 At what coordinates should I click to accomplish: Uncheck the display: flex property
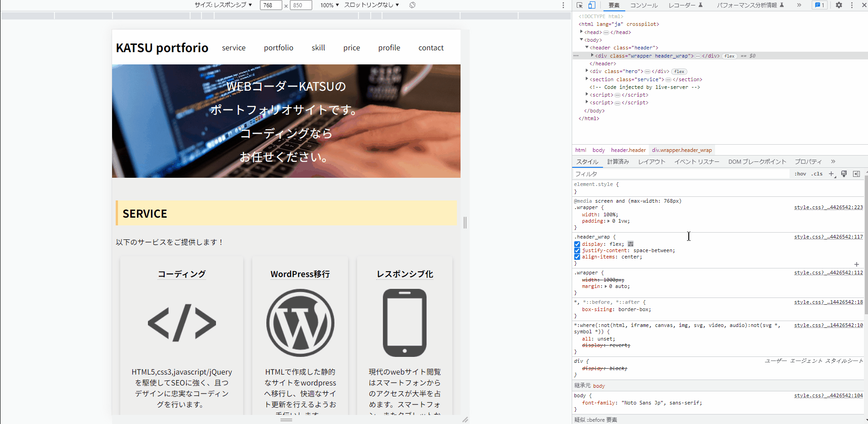577,244
